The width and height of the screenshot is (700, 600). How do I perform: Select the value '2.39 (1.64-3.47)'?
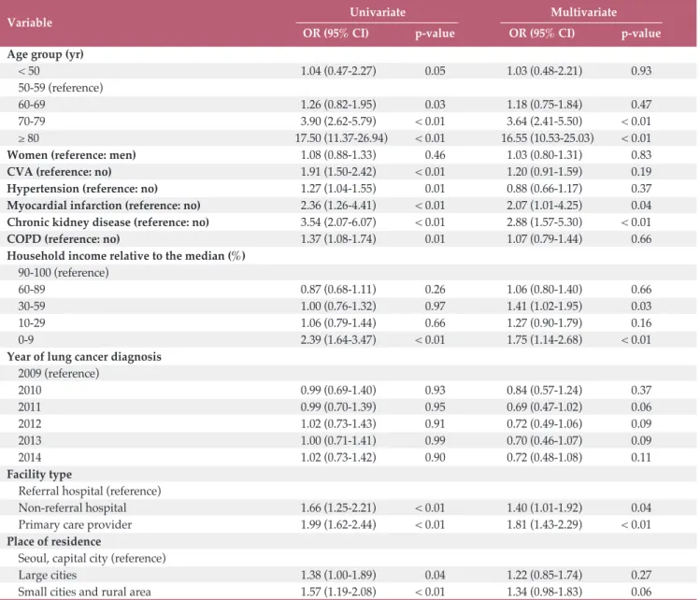tap(338, 340)
